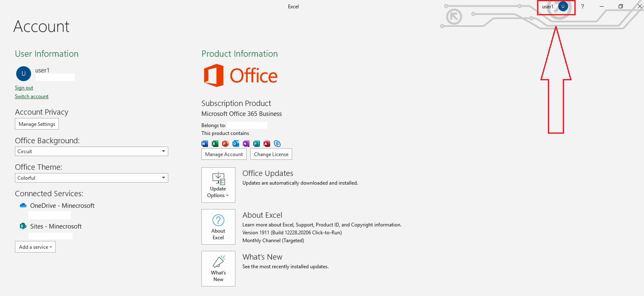The image size is (644, 296).
Task: Select the OneDrive - Minecrosoft service
Action: [x=62, y=205]
